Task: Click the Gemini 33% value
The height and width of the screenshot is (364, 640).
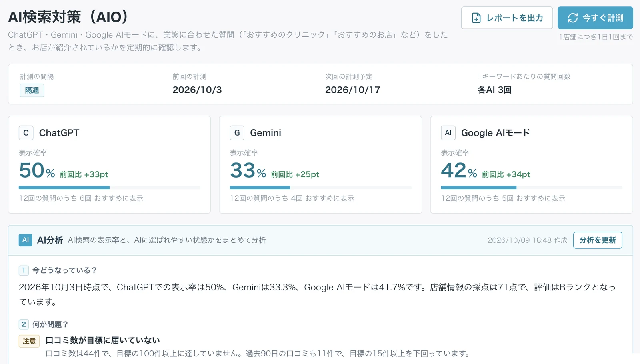Action: (x=248, y=170)
